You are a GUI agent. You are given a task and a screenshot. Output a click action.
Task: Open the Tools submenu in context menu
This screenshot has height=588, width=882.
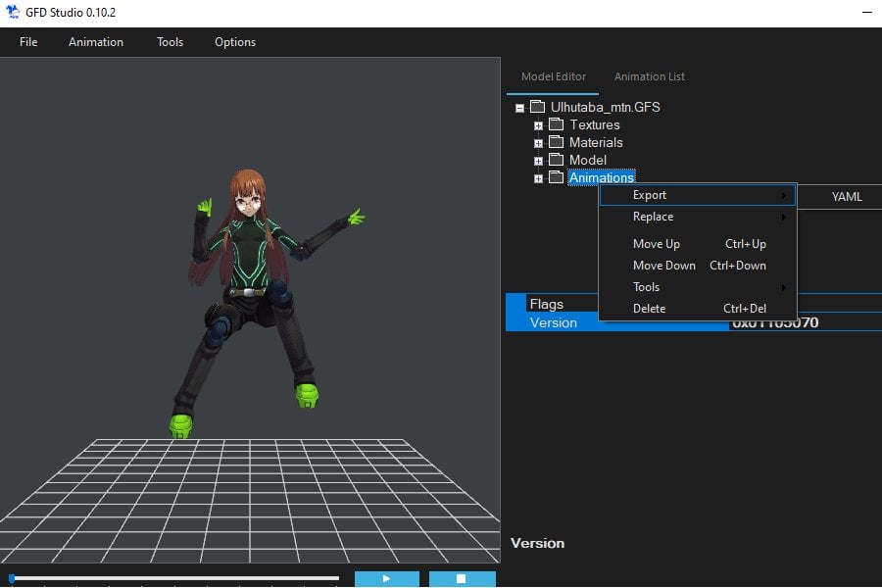point(698,287)
